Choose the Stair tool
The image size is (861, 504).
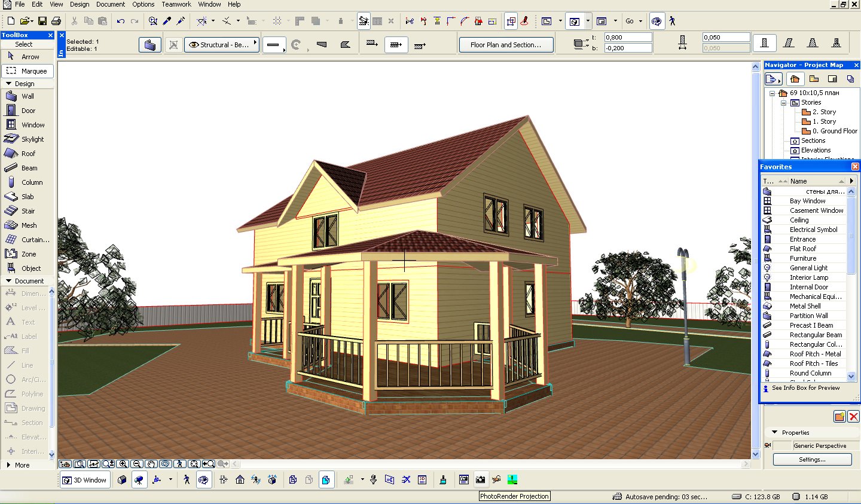point(28,211)
